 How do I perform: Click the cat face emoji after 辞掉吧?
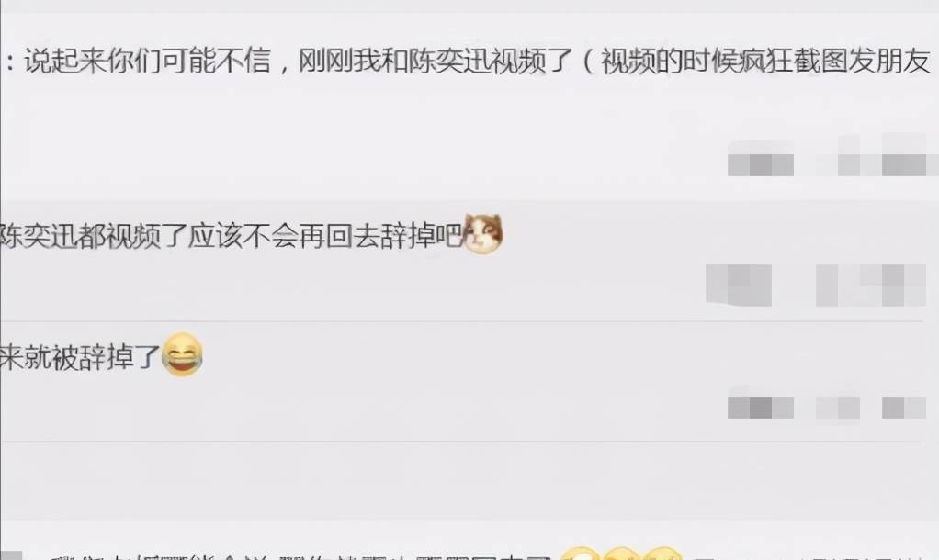click(483, 234)
